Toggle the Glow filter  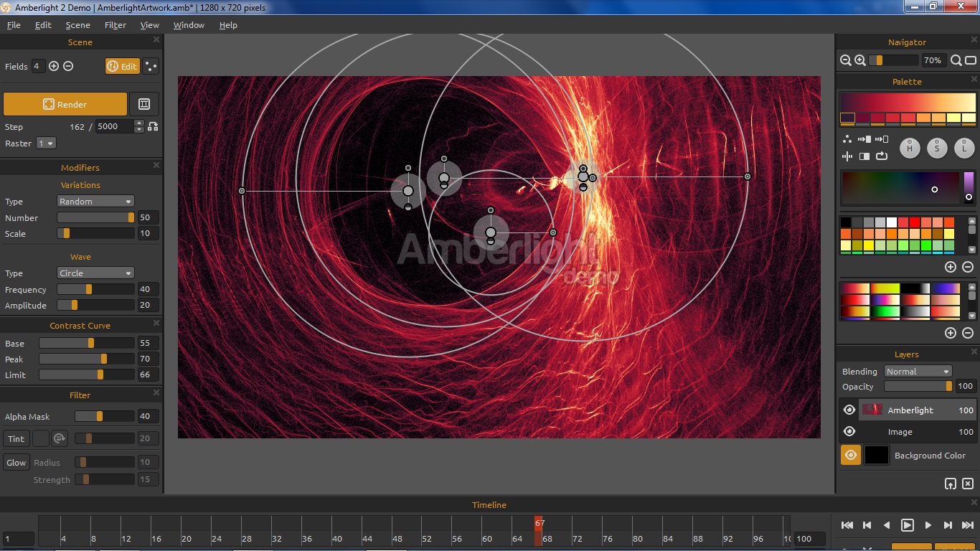click(17, 463)
